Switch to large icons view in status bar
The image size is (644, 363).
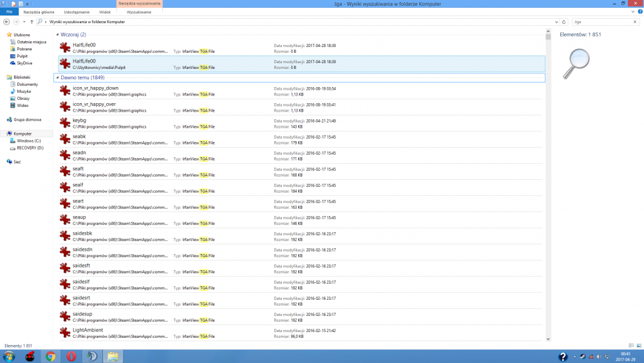638,346
